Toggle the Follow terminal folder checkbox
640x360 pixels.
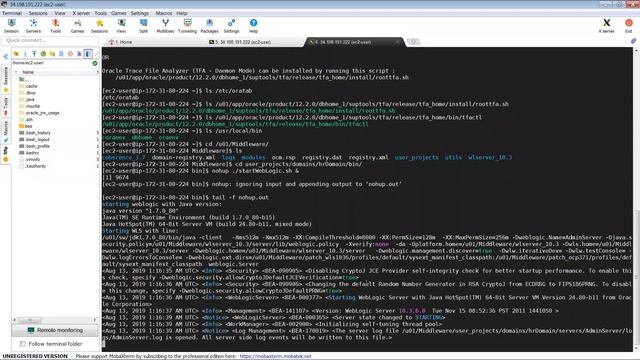click(23, 344)
